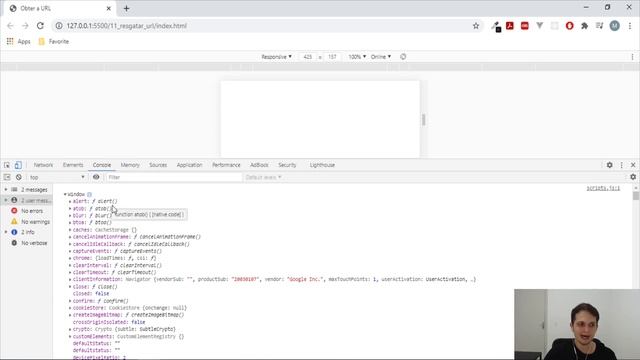
Task: Select the Console tab
Action: coord(102,165)
